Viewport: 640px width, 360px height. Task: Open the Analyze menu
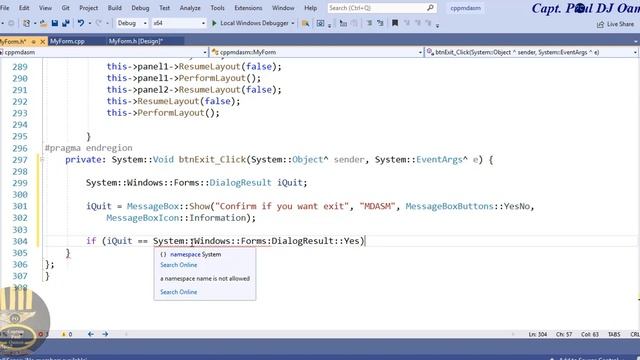tap(190, 8)
